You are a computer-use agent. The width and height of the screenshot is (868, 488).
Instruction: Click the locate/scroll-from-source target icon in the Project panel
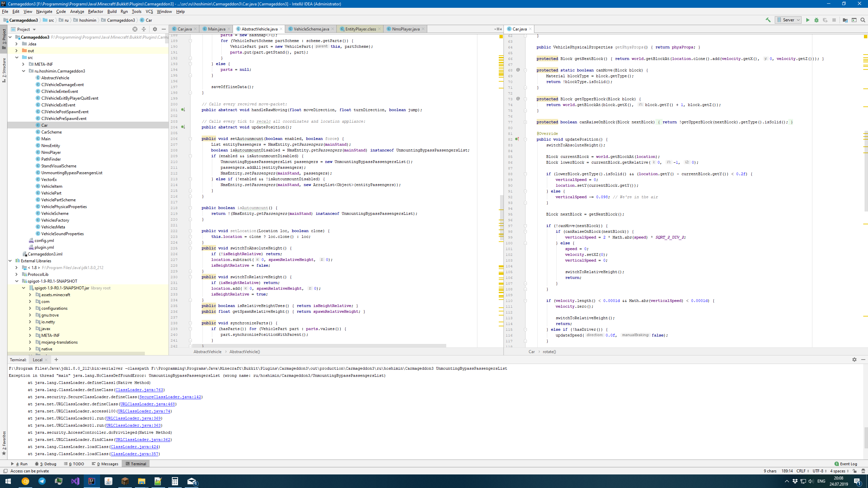[135, 29]
